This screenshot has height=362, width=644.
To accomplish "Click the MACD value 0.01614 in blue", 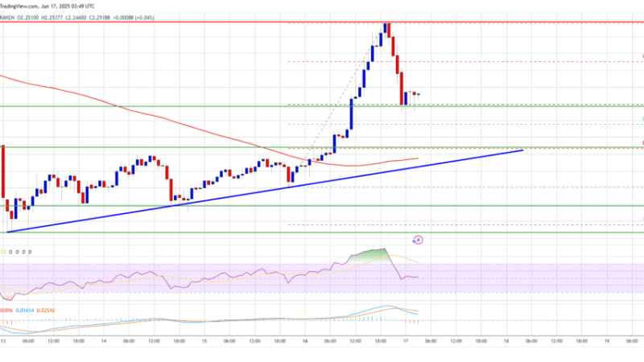I will click(25, 311).
